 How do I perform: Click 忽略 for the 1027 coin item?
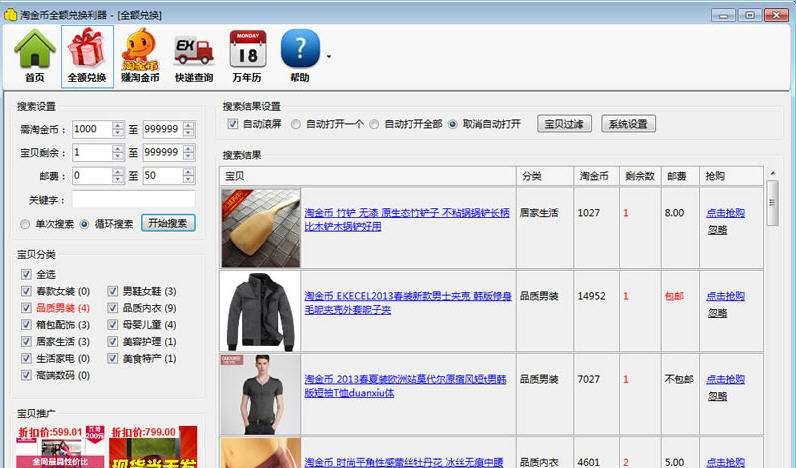tap(717, 230)
